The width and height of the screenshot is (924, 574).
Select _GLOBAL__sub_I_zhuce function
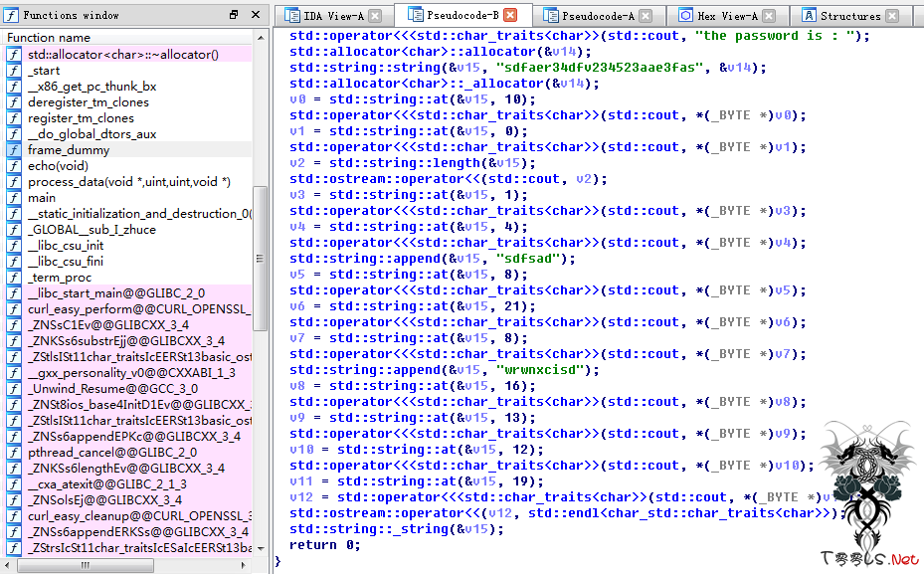(x=128, y=229)
